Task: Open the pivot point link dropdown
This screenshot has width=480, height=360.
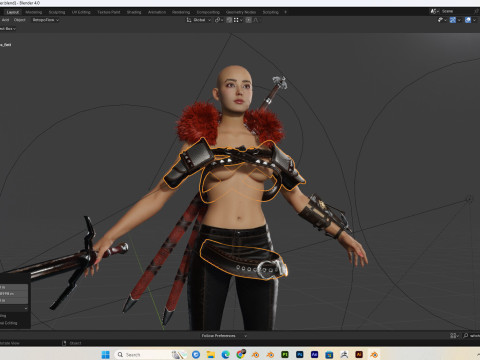Action: pyautogui.click(x=219, y=20)
